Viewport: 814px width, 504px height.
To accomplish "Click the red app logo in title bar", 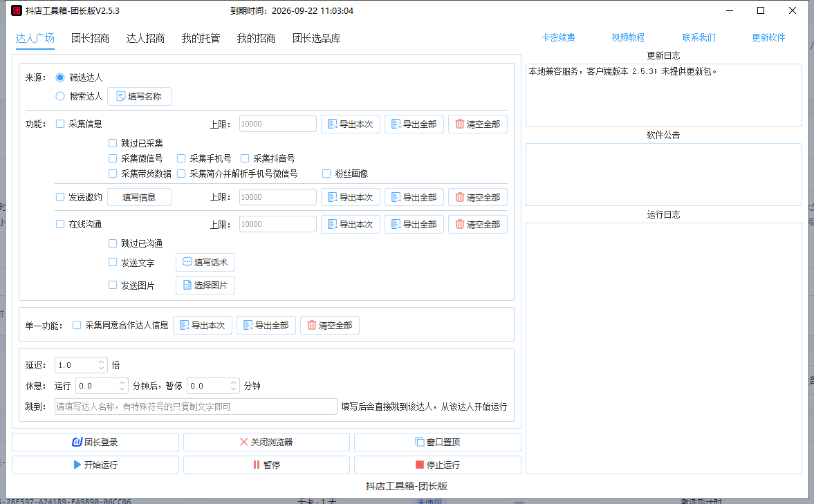I will coord(17,10).
